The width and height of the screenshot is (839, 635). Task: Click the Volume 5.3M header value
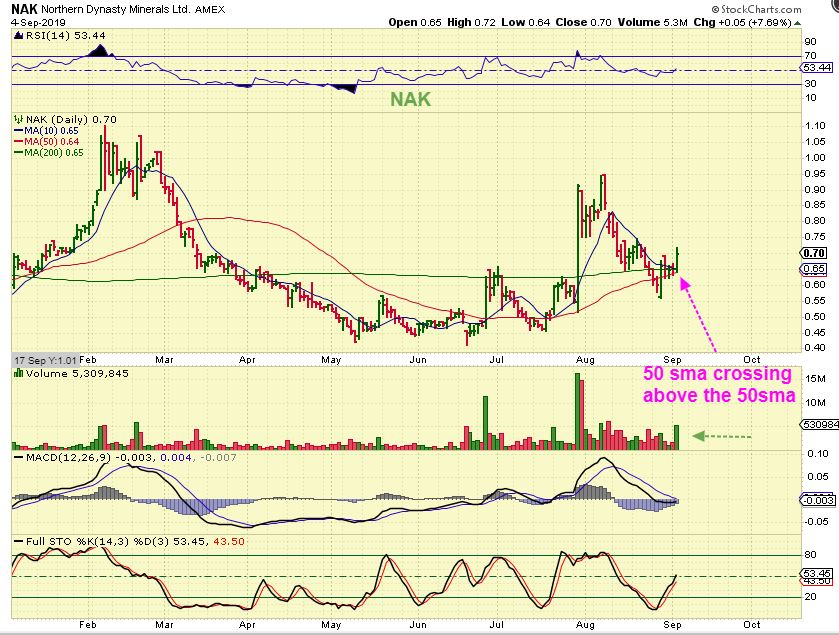tap(652, 22)
